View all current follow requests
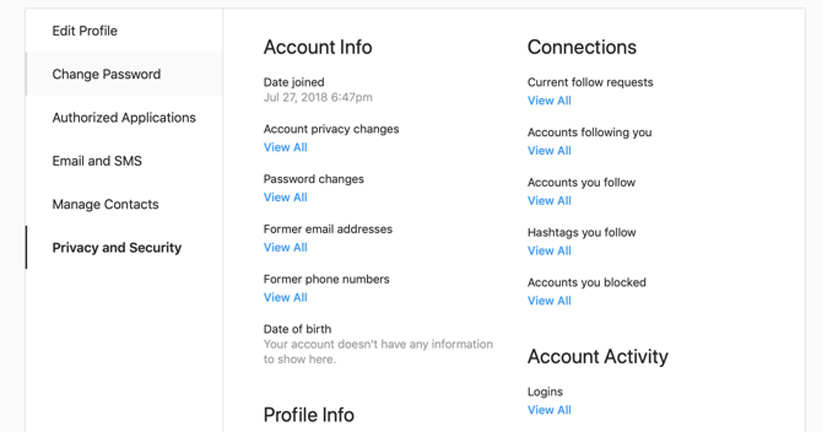The width and height of the screenshot is (822, 432). coord(549,100)
